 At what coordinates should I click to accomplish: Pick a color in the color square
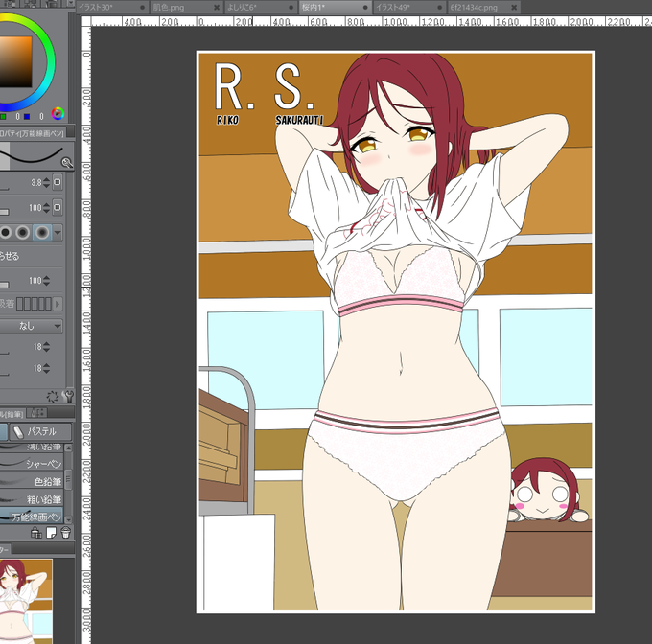point(15,61)
